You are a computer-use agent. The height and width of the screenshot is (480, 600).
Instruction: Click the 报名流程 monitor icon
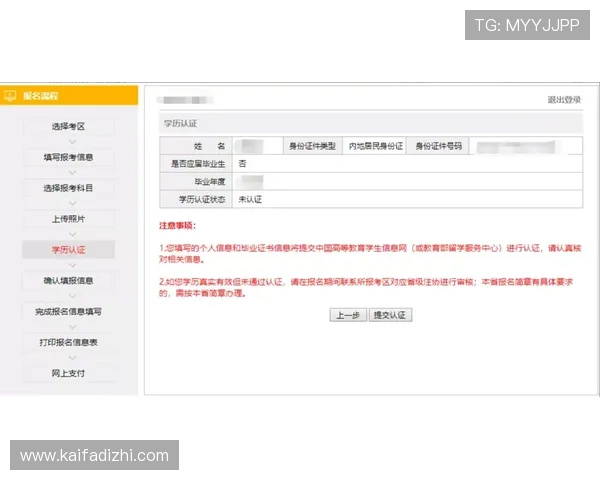click(x=10, y=96)
